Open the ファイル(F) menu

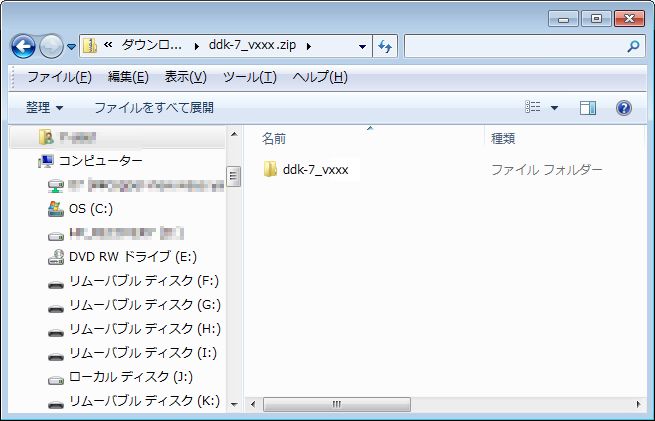pos(59,77)
